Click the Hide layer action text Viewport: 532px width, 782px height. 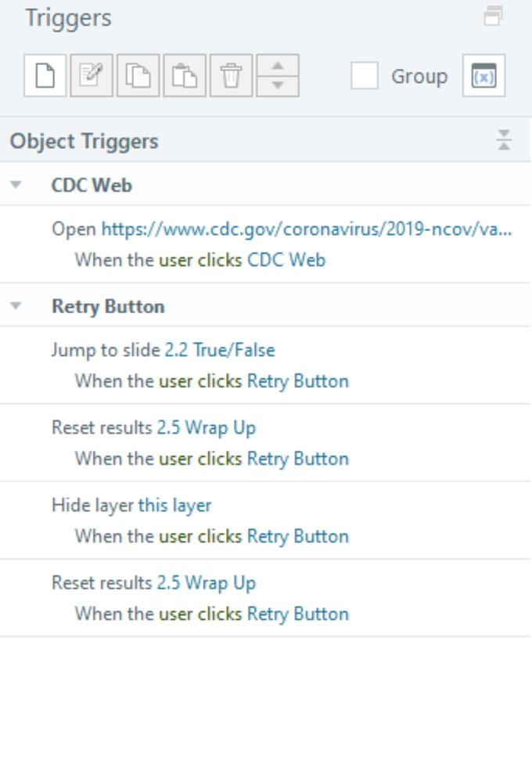(x=93, y=505)
